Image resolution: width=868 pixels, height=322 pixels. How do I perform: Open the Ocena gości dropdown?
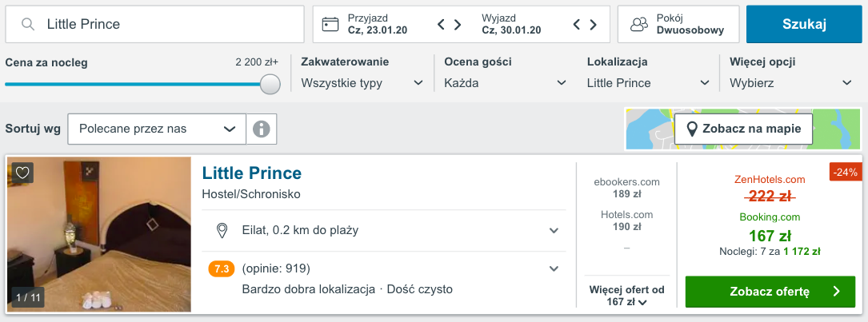click(x=506, y=82)
